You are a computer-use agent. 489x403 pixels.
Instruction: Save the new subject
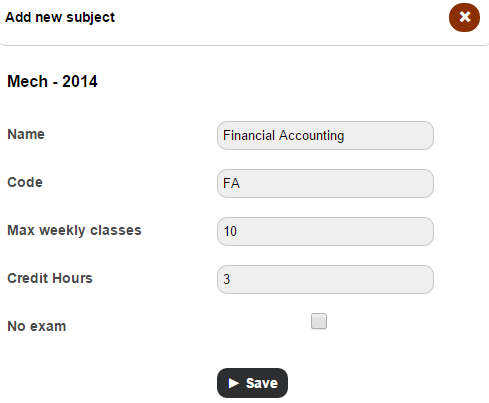252,383
